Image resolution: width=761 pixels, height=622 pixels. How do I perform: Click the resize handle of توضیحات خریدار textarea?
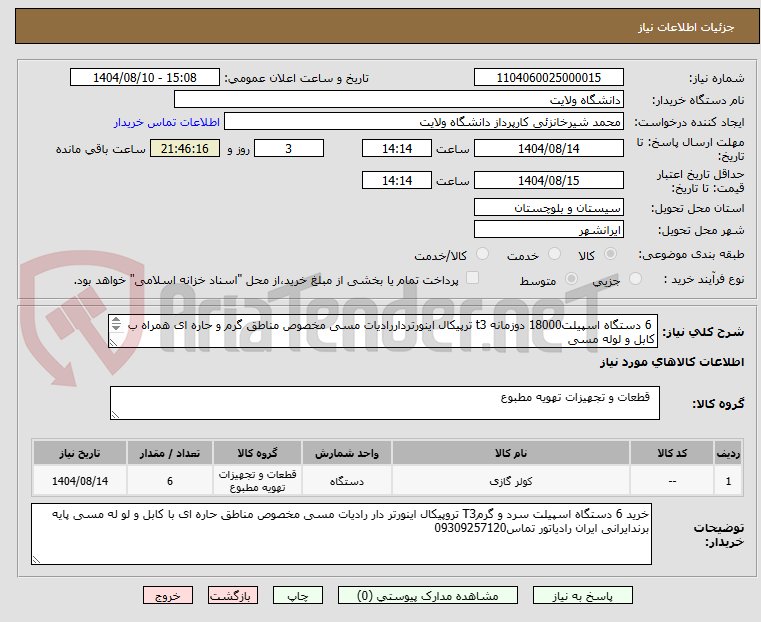tap(36, 560)
